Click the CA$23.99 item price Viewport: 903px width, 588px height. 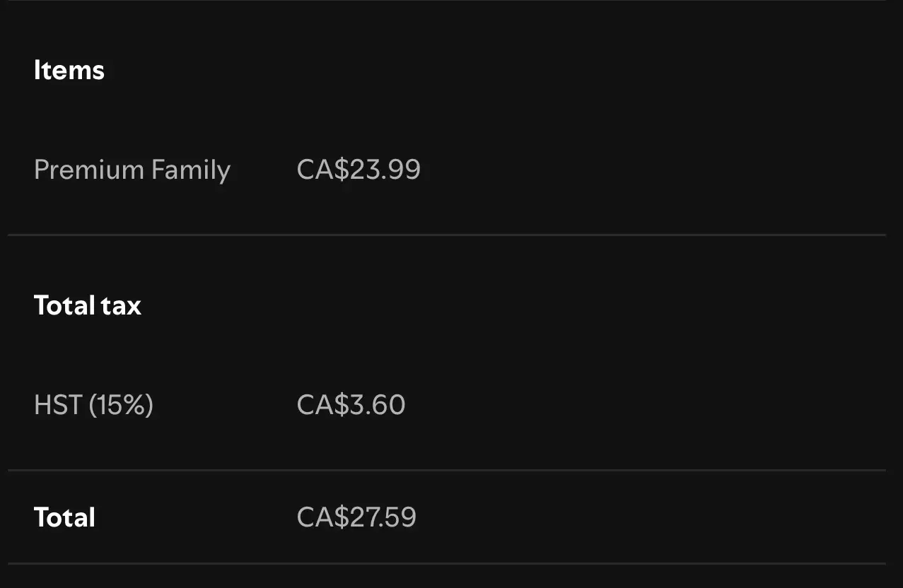tap(359, 170)
